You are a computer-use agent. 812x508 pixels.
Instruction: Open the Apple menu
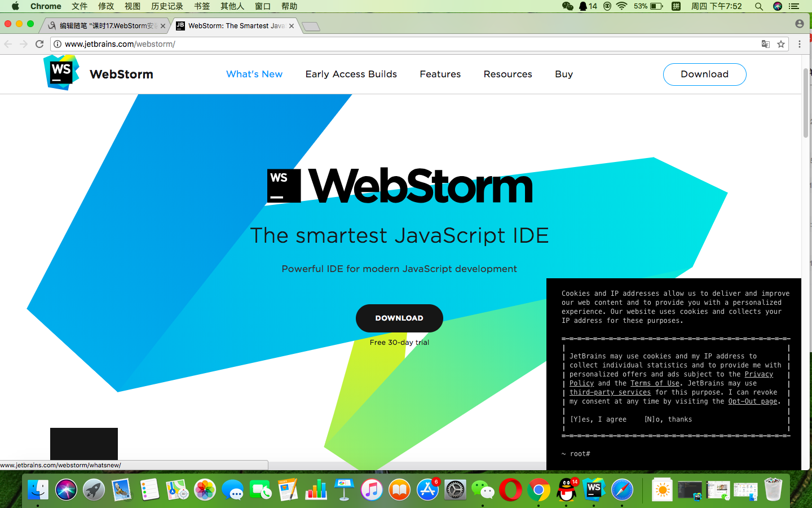[15, 6]
